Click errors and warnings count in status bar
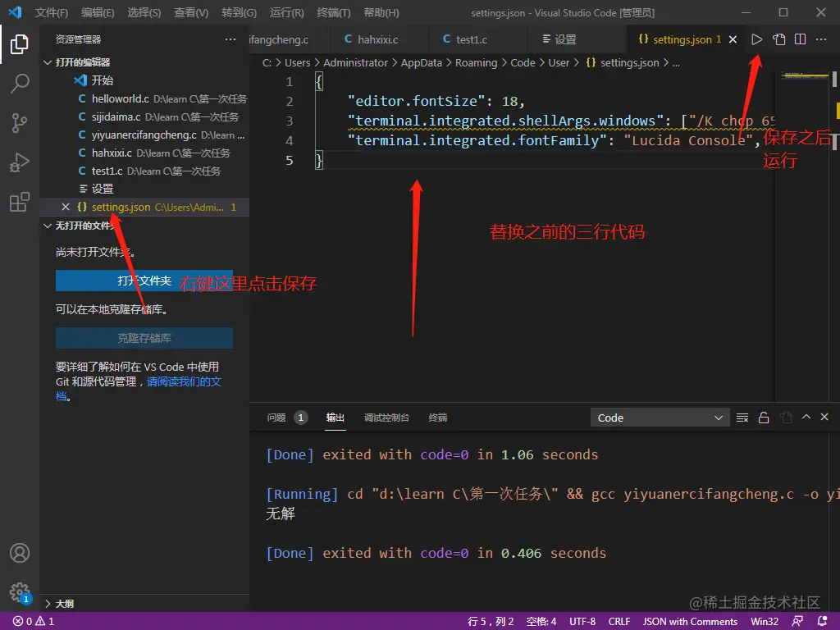840x630 pixels. pos(34,622)
